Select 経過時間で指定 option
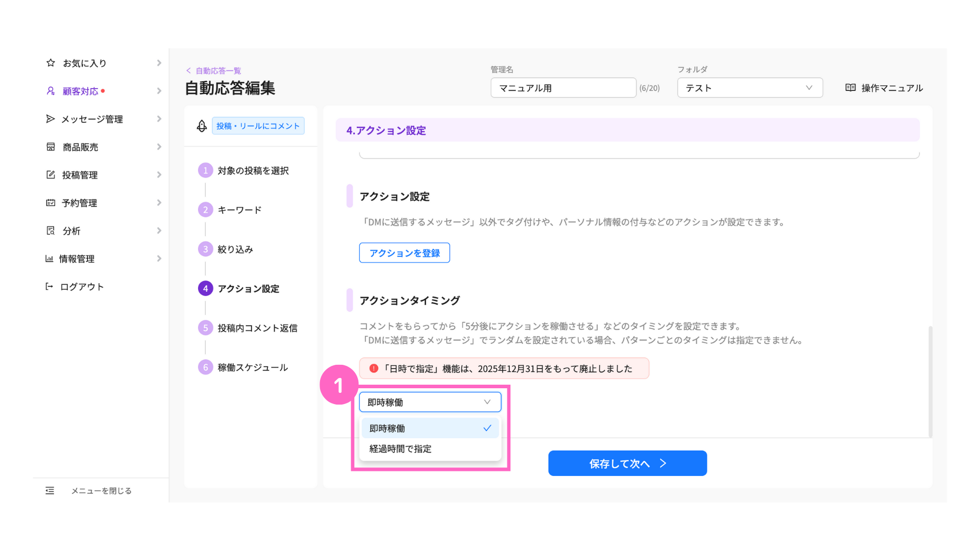 click(x=400, y=449)
